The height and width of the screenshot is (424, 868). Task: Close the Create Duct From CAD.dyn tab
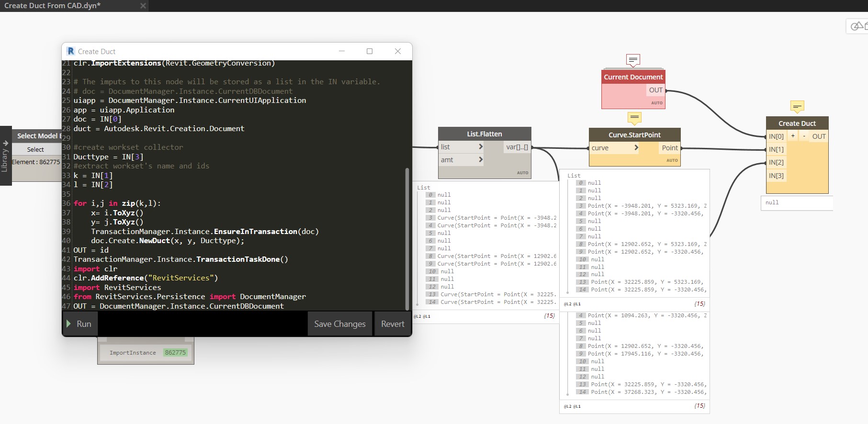click(x=143, y=6)
